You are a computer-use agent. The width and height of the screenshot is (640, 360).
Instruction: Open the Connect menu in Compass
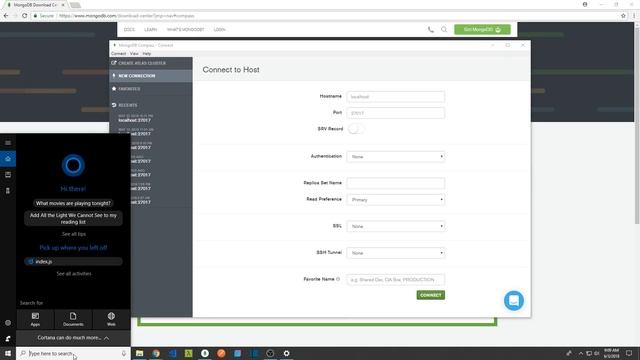pos(118,53)
